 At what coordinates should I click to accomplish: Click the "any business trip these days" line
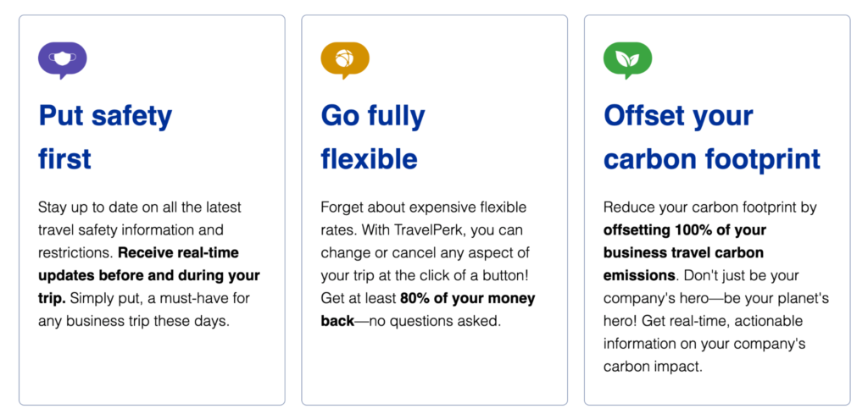click(133, 321)
